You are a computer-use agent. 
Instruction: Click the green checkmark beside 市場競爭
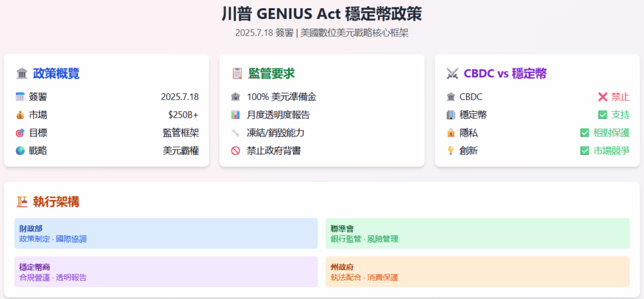tap(584, 151)
